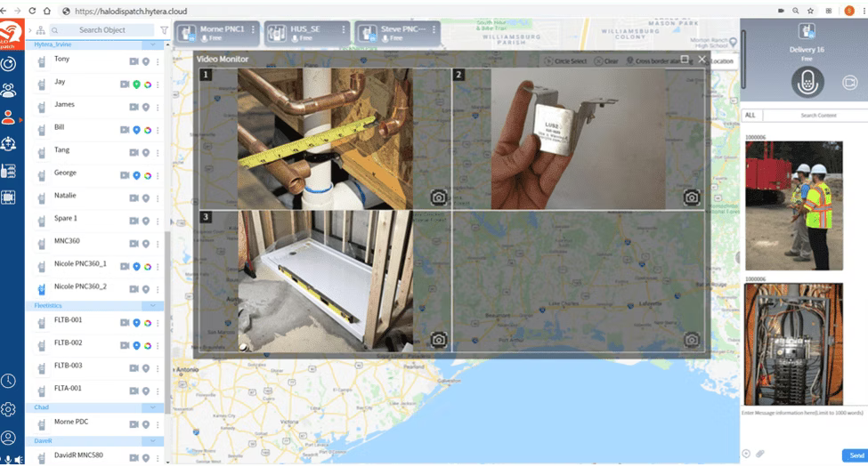Open the video monitor sidebar icon
The width and height of the screenshot is (868, 467).
click(8, 197)
